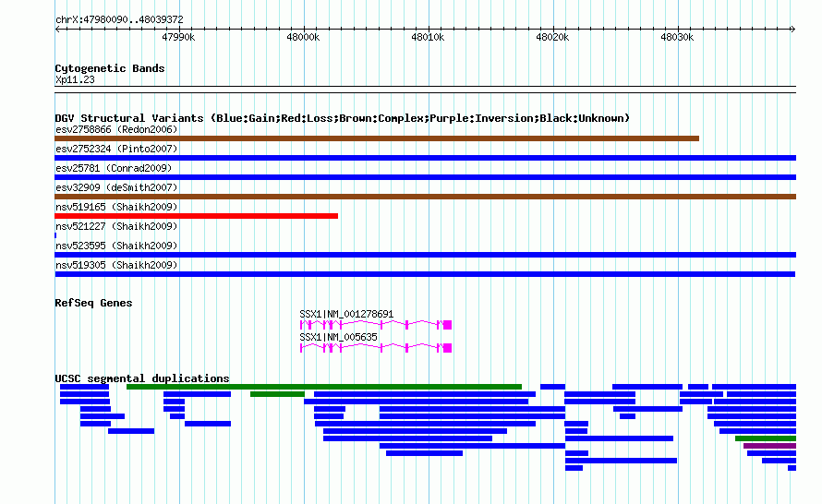Click the blue nsv523595 gain bar
The width and height of the screenshot is (822, 504).
click(x=425, y=255)
